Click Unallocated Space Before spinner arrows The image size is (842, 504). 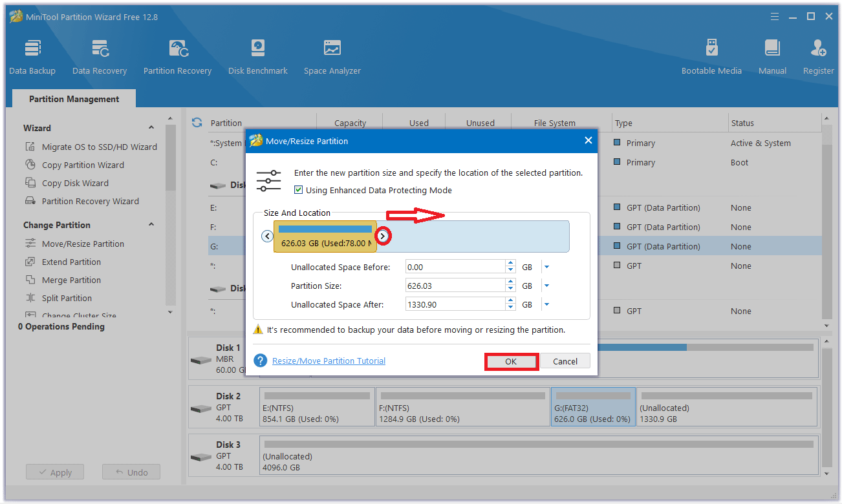coord(511,266)
